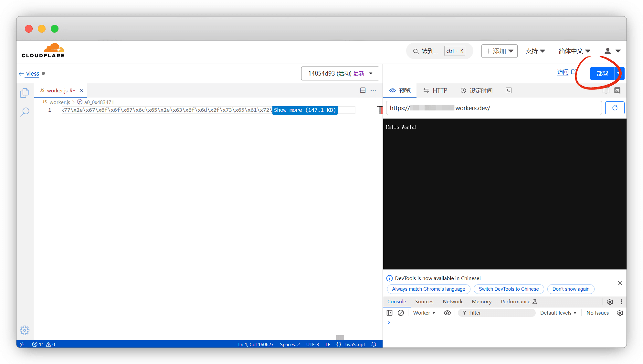This screenshot has height=364, width=643.
Task: Toggle the notifications bell in status bar
Action: 374,344
